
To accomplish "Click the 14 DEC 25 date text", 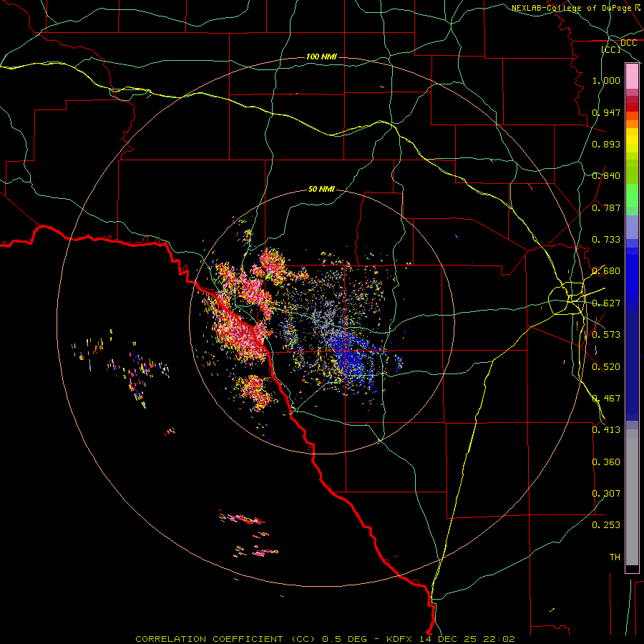I will [448, 639].
